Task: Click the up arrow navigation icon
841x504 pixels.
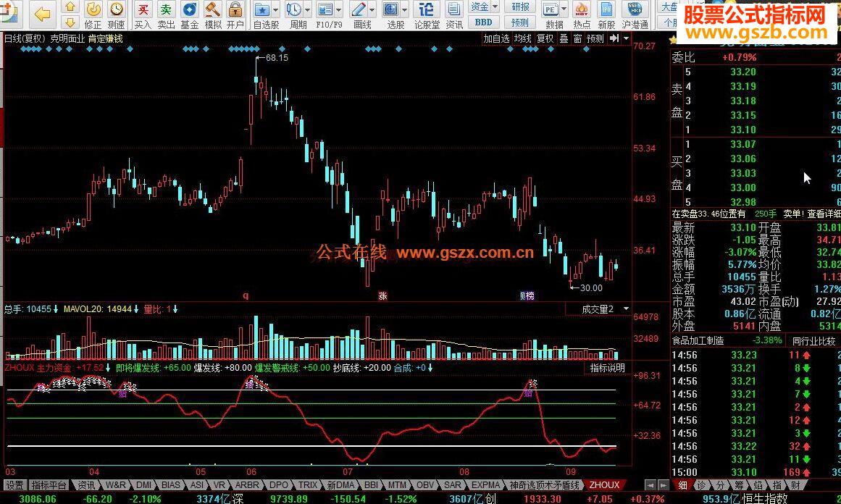Action: point(70,7)
